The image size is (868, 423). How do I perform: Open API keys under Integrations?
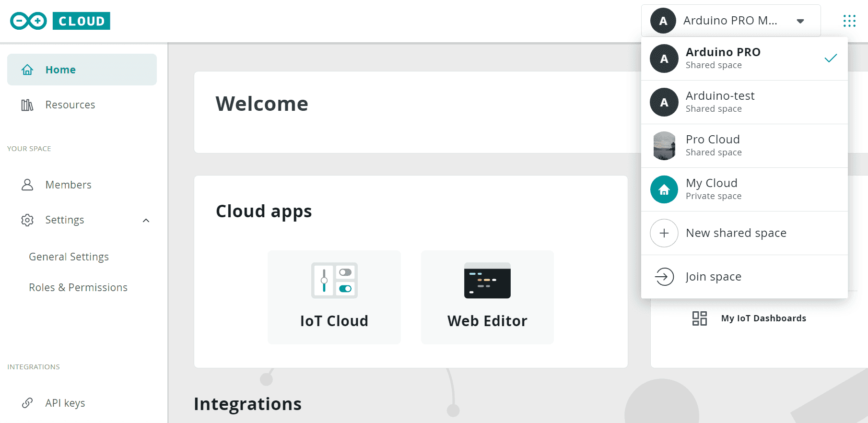pyautogui.click(x=65, y=403)
